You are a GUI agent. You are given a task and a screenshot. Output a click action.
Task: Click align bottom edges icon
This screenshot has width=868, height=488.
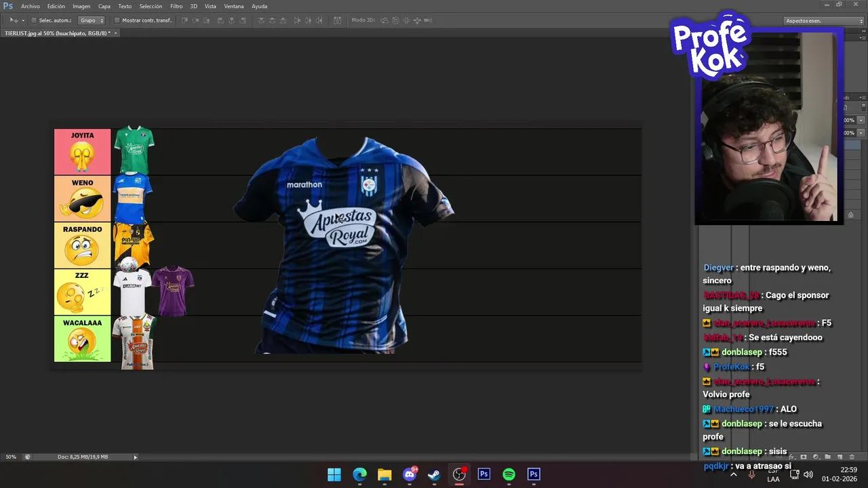pos(208,20)
